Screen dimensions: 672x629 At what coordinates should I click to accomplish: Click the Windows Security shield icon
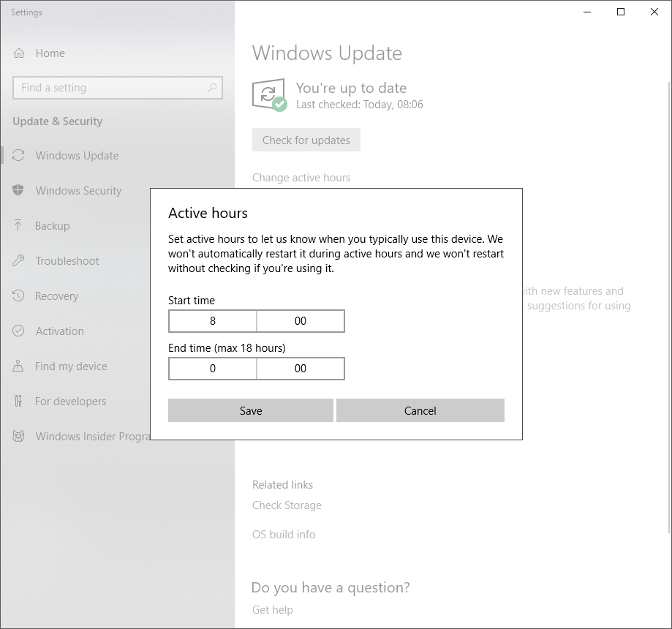pos(18,190)
